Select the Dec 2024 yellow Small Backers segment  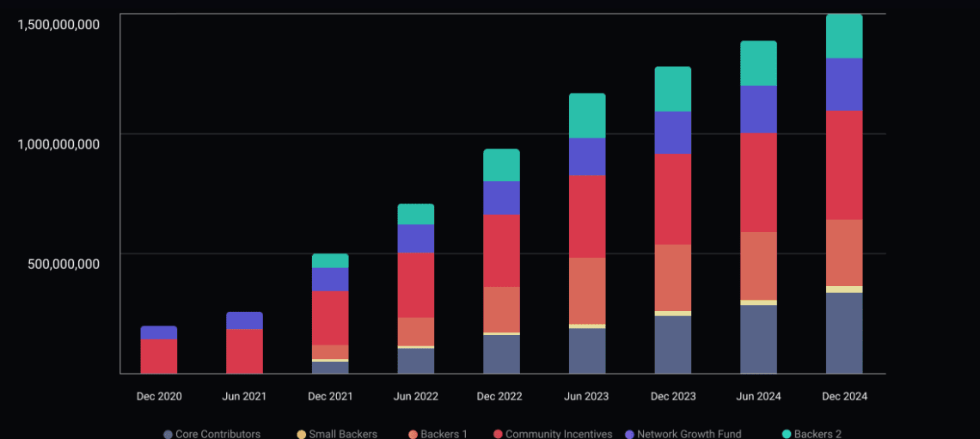(844, 290)
